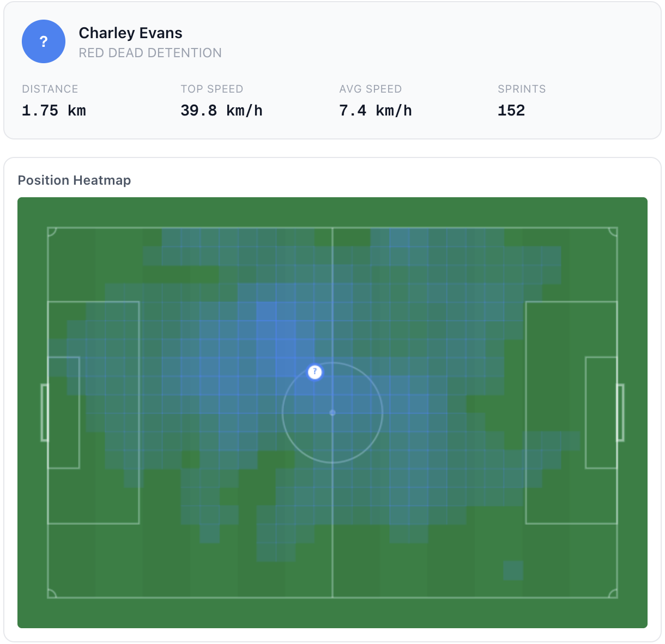Click the DISTANCE stat showing 1.75 km
This screenshot has width=665, height=644.
[x=53, y=110]
